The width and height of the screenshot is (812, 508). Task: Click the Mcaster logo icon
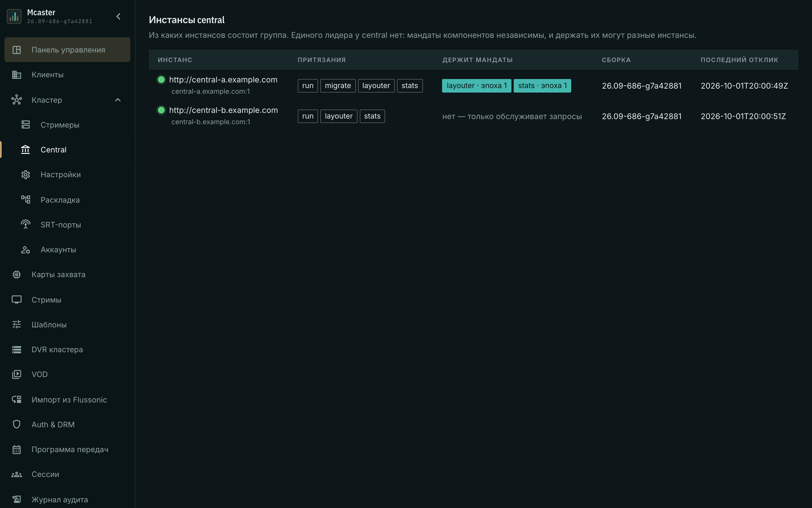14,16
